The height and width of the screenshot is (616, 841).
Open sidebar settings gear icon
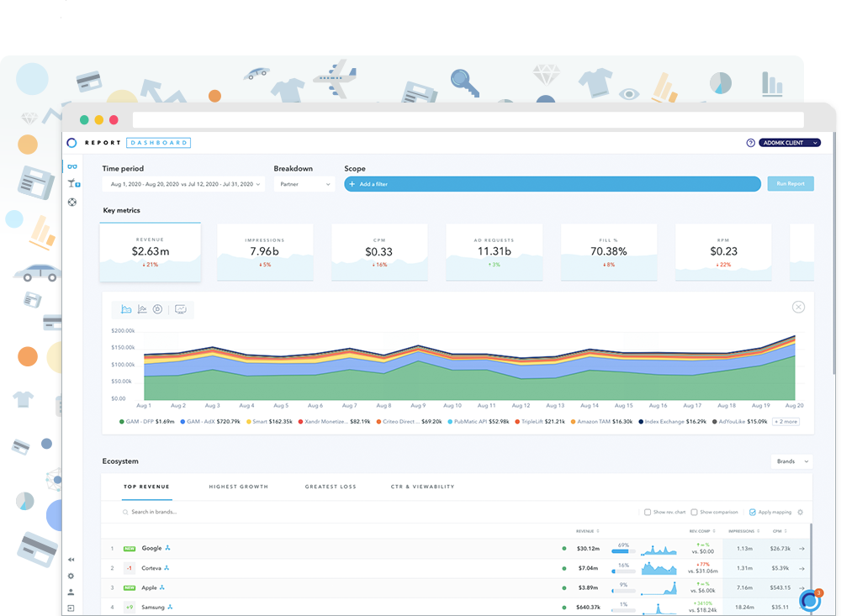click(x=71, y=576)
